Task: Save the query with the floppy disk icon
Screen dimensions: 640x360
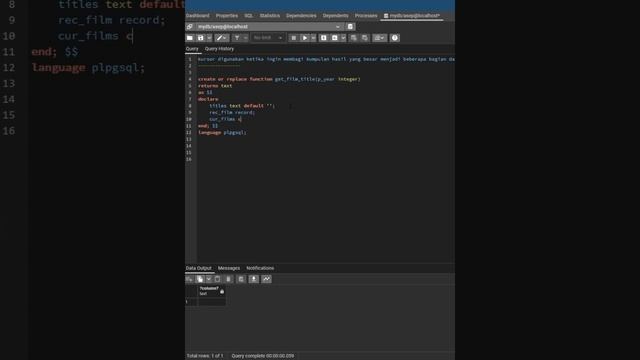Action: (x=200, y=38)
